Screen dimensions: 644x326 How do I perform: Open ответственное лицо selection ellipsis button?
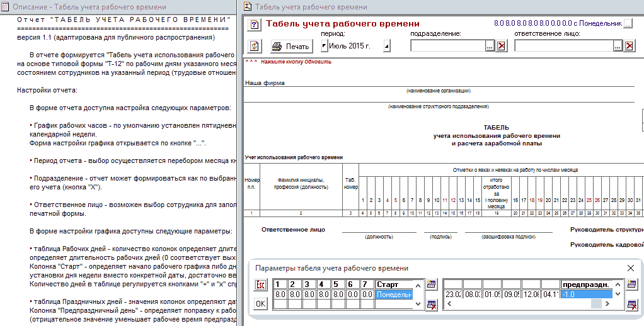tap(618, 47)
